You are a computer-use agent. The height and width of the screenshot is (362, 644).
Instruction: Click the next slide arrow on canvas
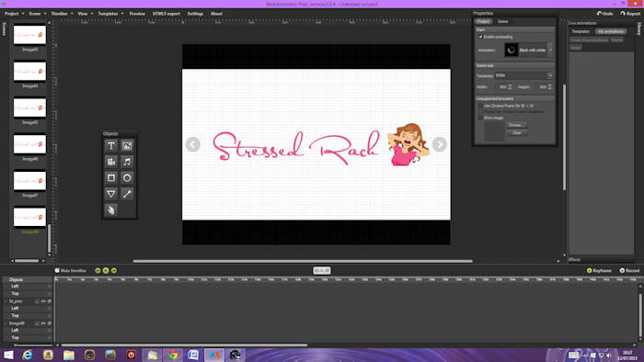(440, 144)
